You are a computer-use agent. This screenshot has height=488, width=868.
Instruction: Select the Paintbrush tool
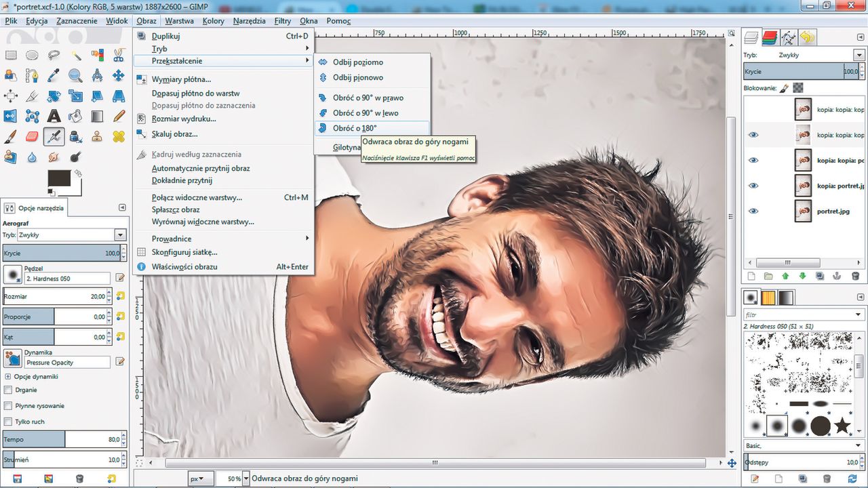coord(10,136)
